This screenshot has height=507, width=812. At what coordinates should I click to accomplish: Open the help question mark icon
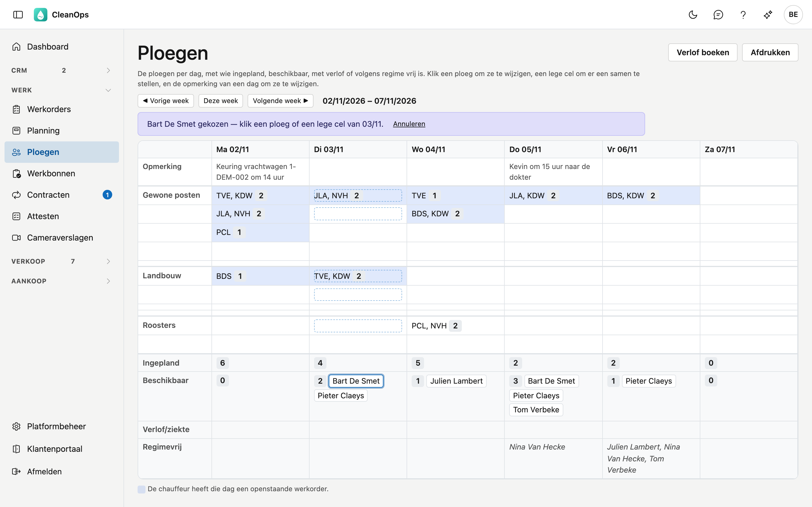(743, 14)
